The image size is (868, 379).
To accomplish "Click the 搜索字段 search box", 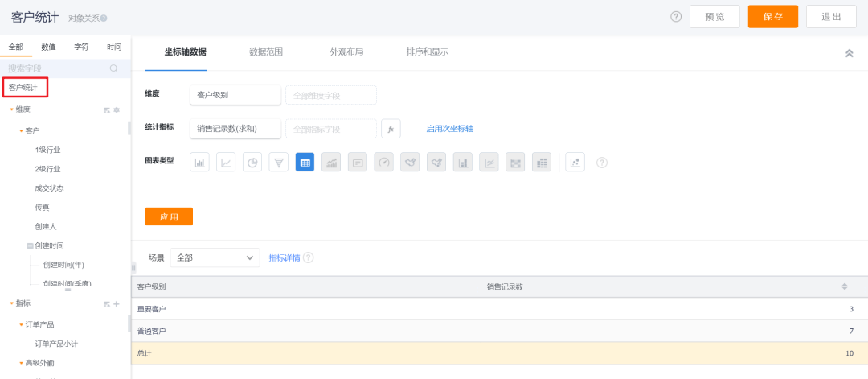I will coord(65,68).
